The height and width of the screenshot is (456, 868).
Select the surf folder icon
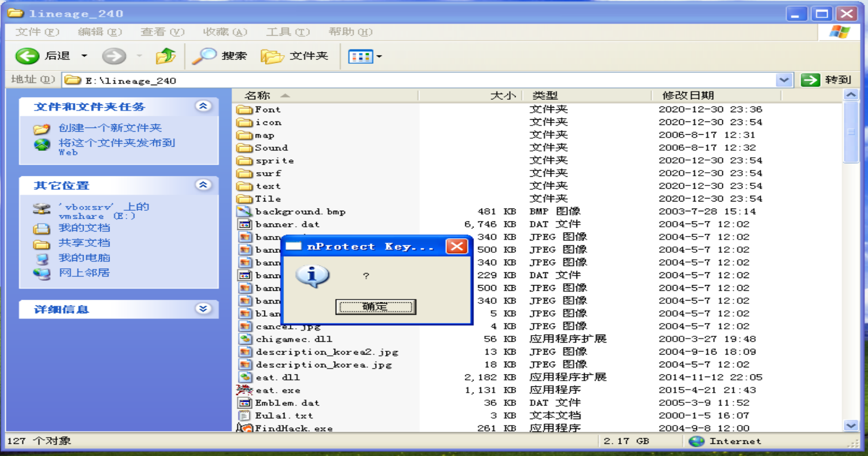[x=245, y=173]
